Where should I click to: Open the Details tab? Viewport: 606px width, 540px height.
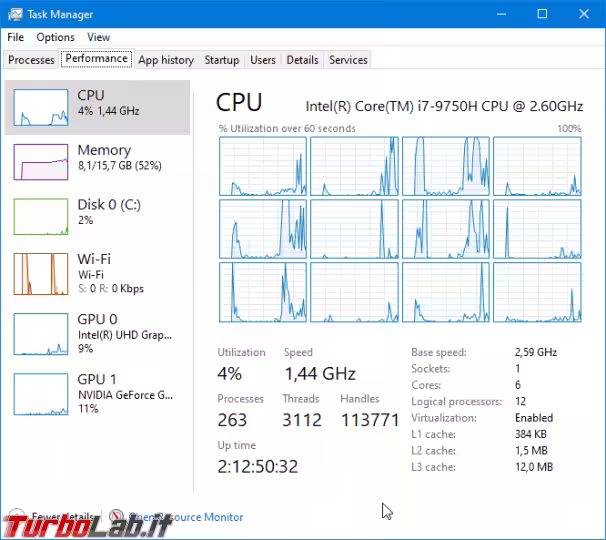click(303, 60)
